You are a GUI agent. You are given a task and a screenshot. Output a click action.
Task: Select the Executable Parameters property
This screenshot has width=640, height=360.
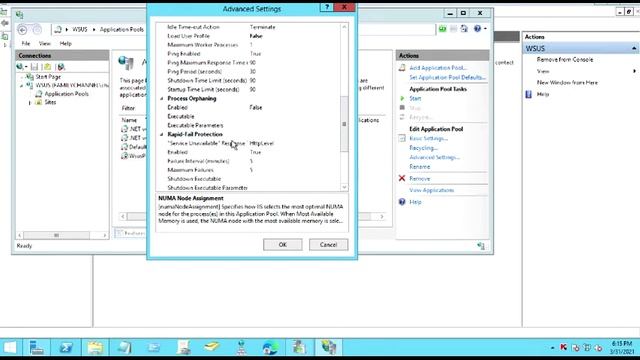pyautogui.click(x=249, y=125)
